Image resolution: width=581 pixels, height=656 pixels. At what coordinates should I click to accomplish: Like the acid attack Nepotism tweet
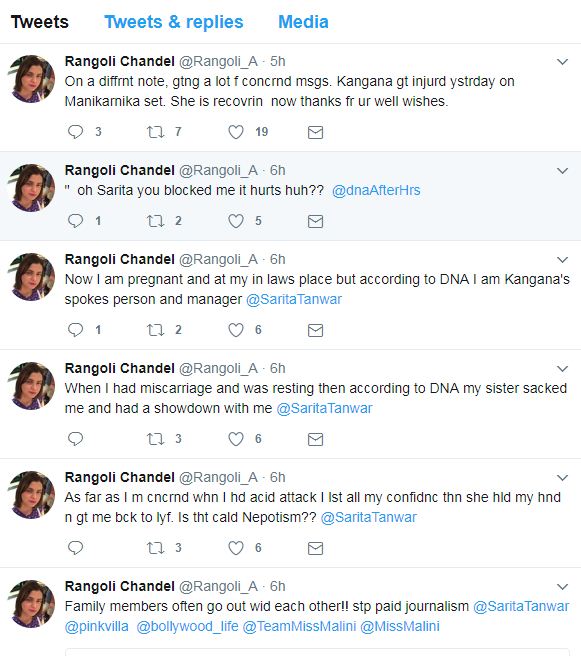click(x=236, y=548)
